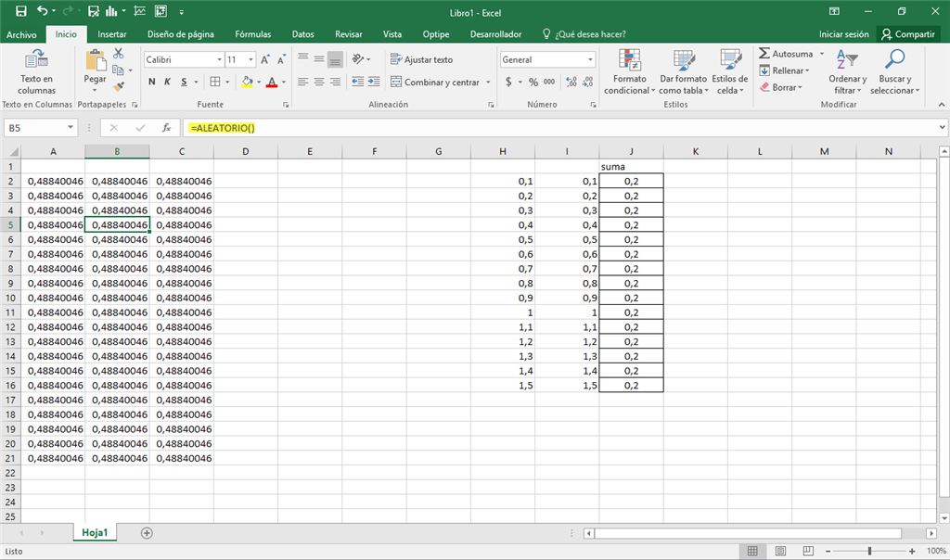Align text to the right
Screen dimensions: 950x560
point(335,82)
